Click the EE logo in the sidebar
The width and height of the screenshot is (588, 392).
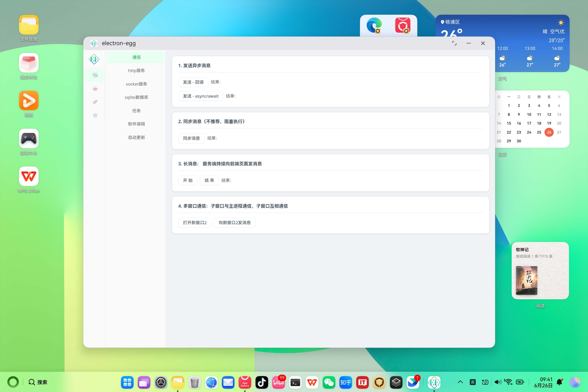pos(94,59)
